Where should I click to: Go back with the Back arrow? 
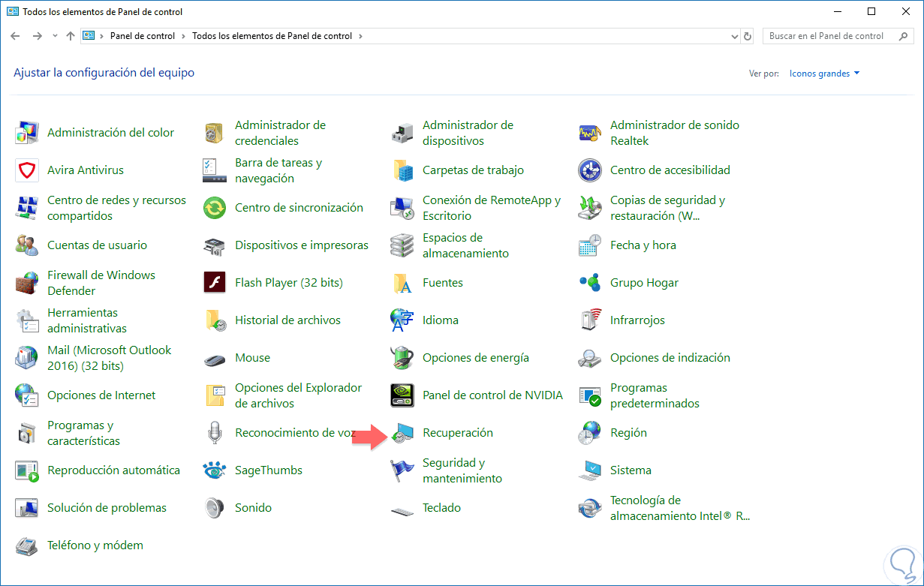tap(15, 36)
